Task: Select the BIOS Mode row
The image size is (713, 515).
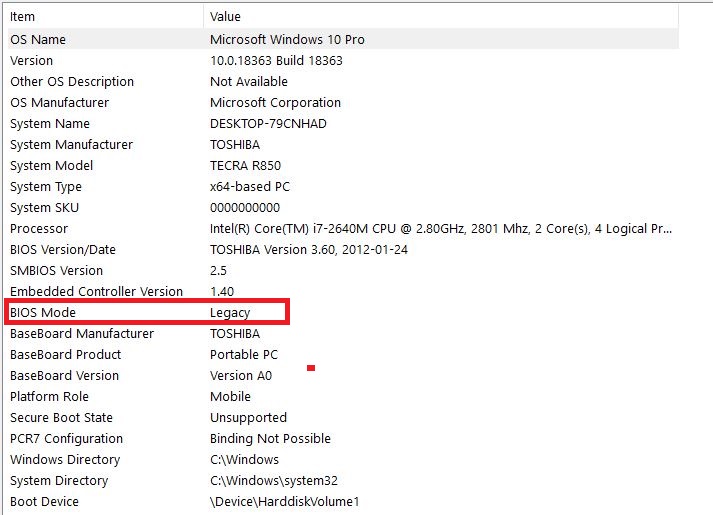Action: [x=343, y=312]
